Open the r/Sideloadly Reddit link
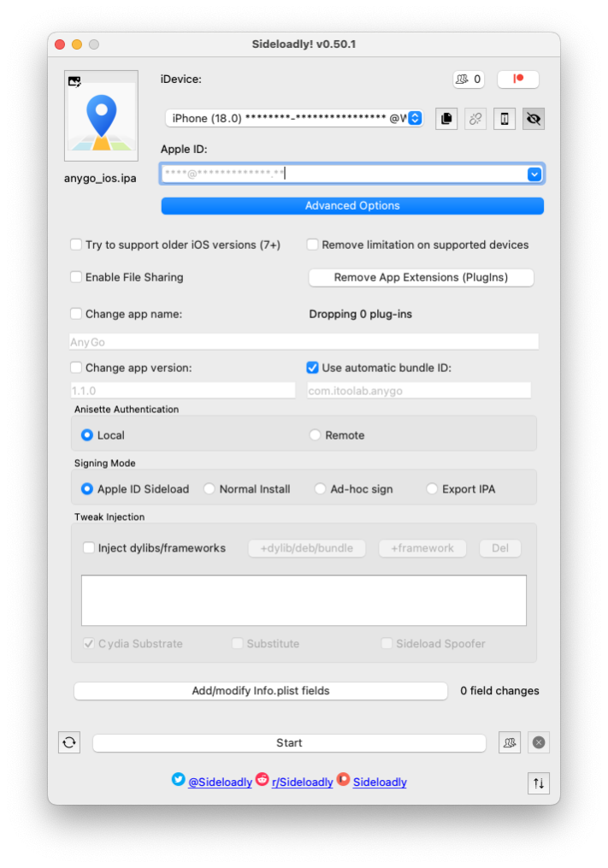 [x=303, y=782]
